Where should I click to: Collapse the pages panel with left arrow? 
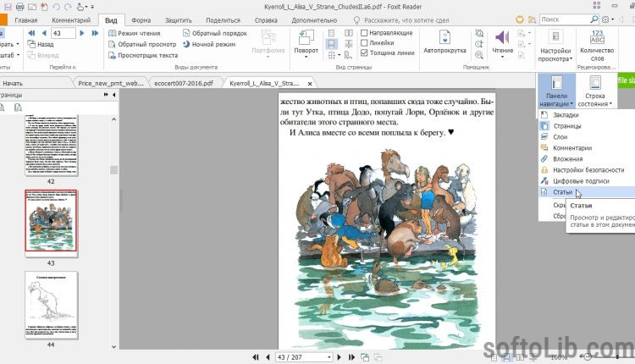click(113, 94)
